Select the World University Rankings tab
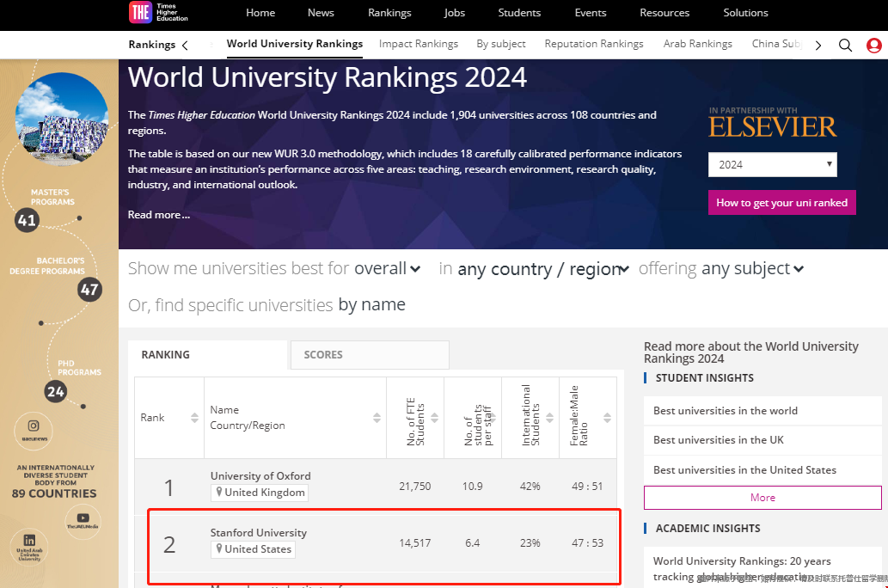Screen dimensions: 888x588 click(295, 44)
